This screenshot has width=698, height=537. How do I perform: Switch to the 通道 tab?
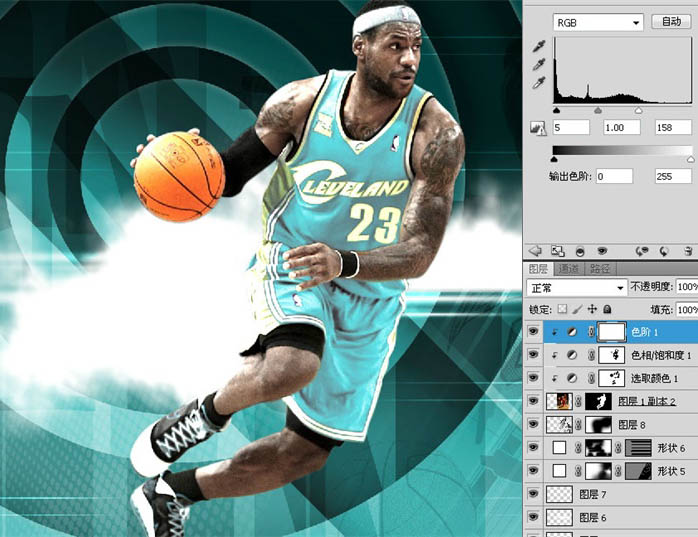(x=569, y=268)
